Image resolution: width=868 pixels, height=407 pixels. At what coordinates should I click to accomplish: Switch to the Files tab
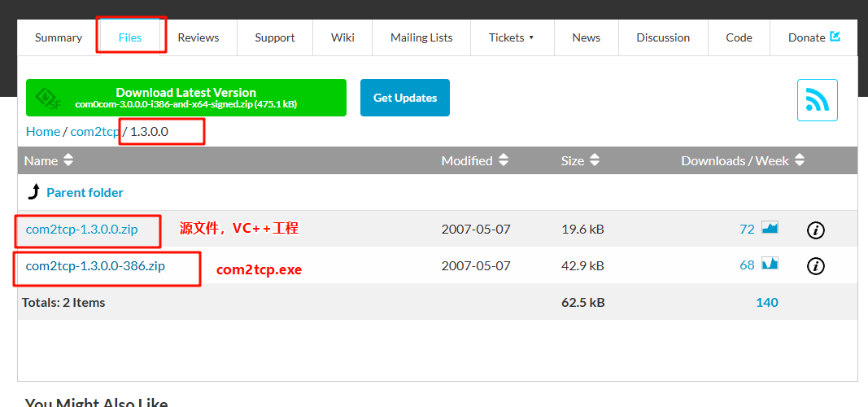tap(130, 37)
